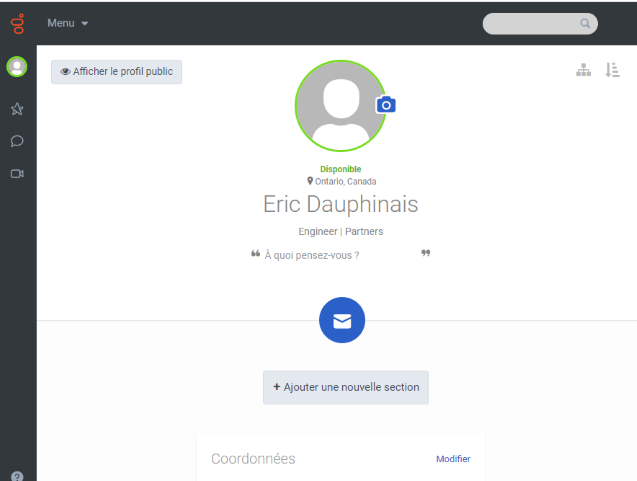The height and width of the screenshot is (481, 637).
Task: Click the top search input field
Action: [530, 23]
